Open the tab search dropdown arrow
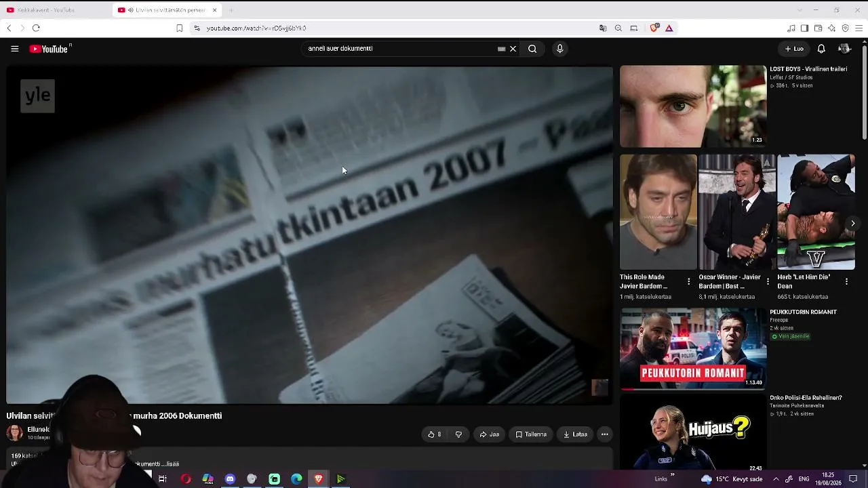This screenshot has width=868, height=488. point(800,10)
